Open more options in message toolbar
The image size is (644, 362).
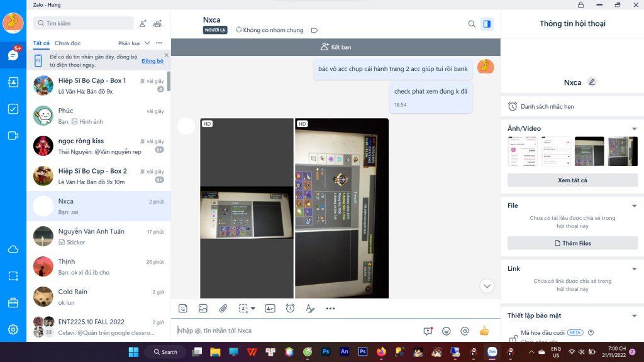click(x=330, y=308)
